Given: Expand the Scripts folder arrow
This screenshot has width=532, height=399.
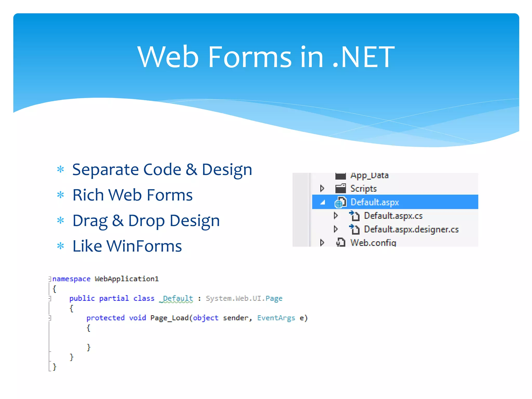Looking at the screenshot, I should point(322,188).
